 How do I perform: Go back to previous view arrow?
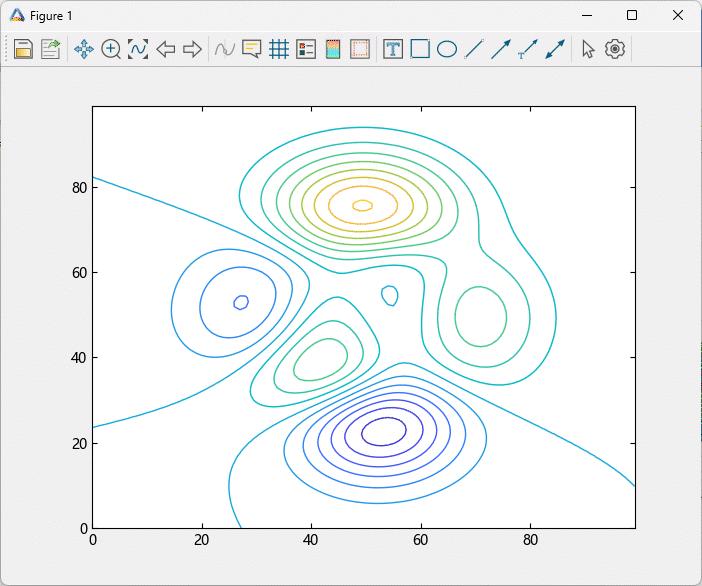click(x=166, y=49)
